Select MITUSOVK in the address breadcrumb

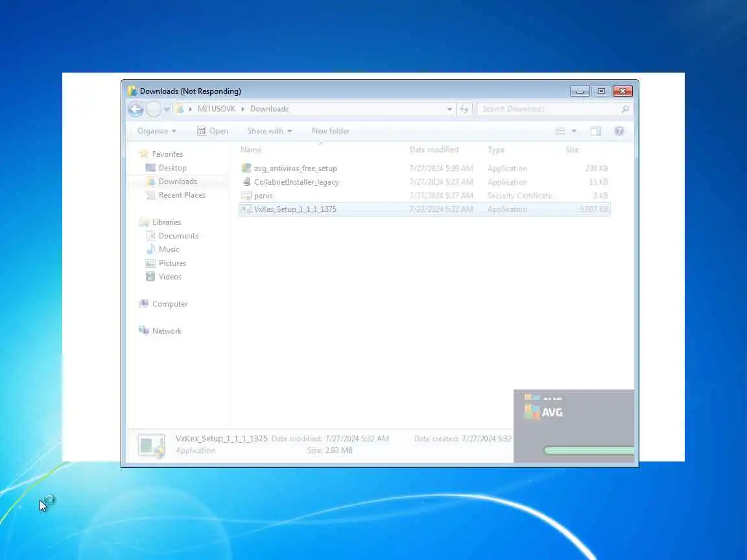click(x=217, y=109)
